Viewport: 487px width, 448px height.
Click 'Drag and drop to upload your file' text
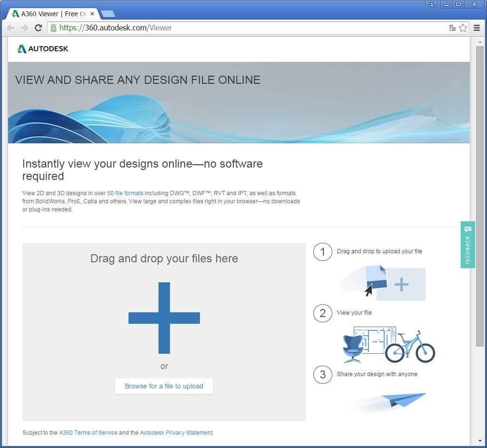[379, 251]
